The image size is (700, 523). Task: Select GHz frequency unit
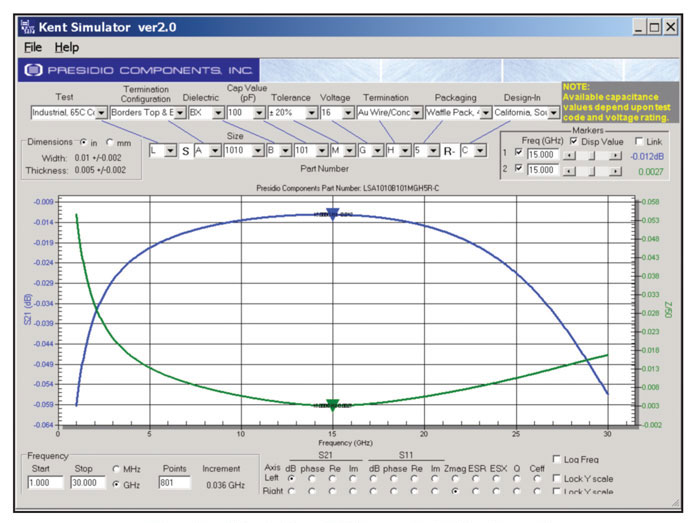116,485
